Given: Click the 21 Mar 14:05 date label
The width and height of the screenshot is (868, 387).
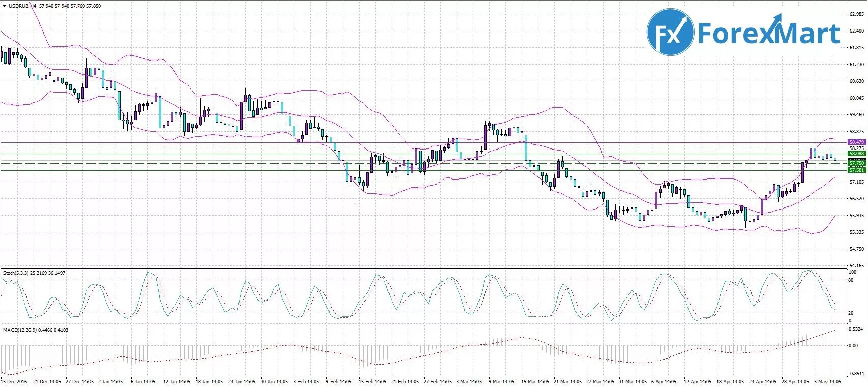Looking at the screenshot, I should [567, 381].
